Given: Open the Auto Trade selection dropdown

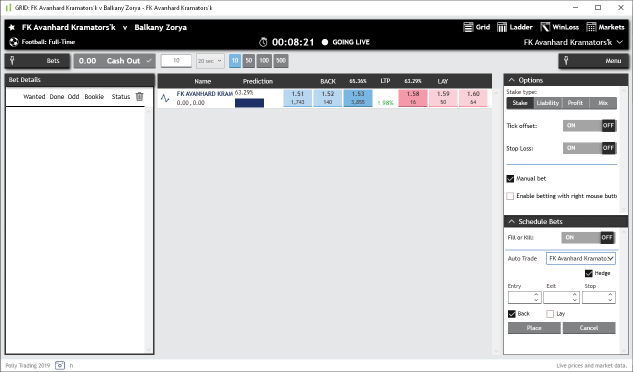Looking at the screenshot, I should pyautogui.click(x=581, y=259).
